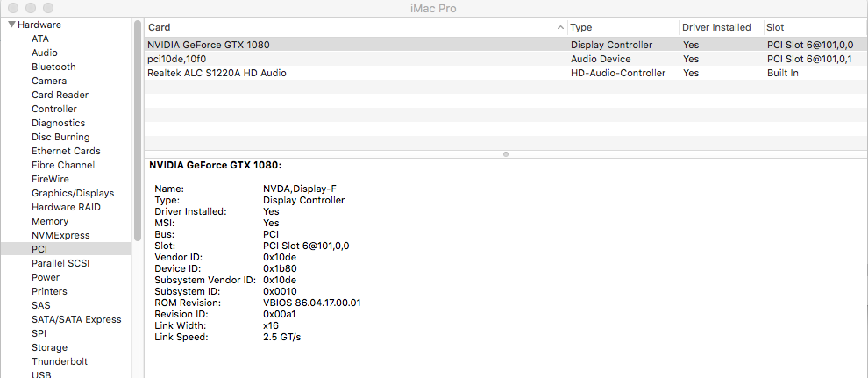The height and width of the screenshot is (378, 868).
Task: Click the Link Width x16 value
Action: click(271, 325)
